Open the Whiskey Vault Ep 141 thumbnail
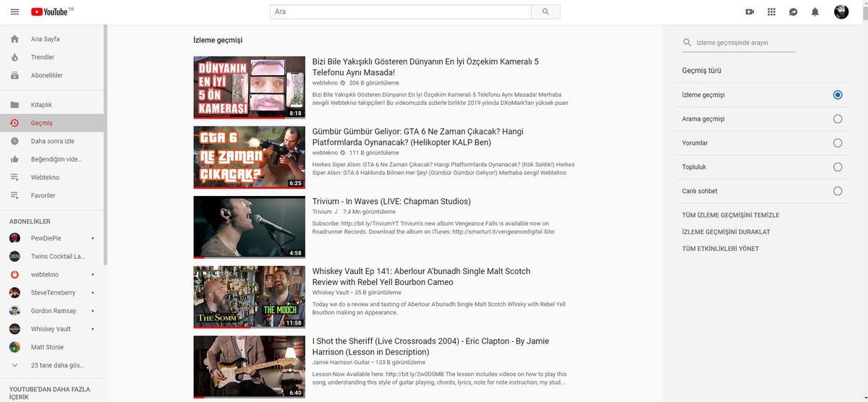The width and height of the screenshot is (868, 402). pyautogui.click(x=250, y=297)
